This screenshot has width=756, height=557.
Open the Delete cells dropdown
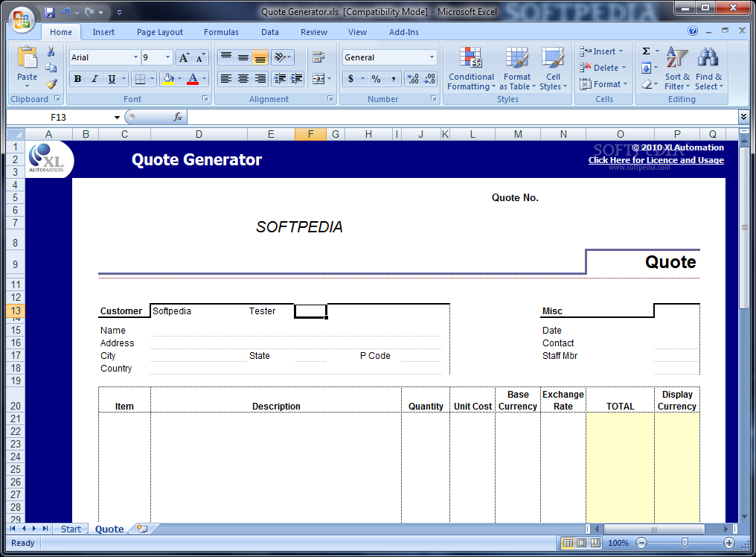coord(624,68)
